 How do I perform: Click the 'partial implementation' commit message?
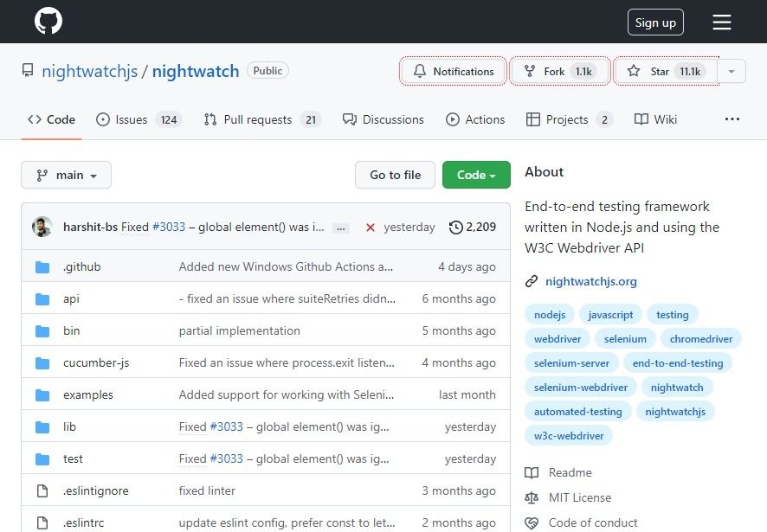coord(239,331)
